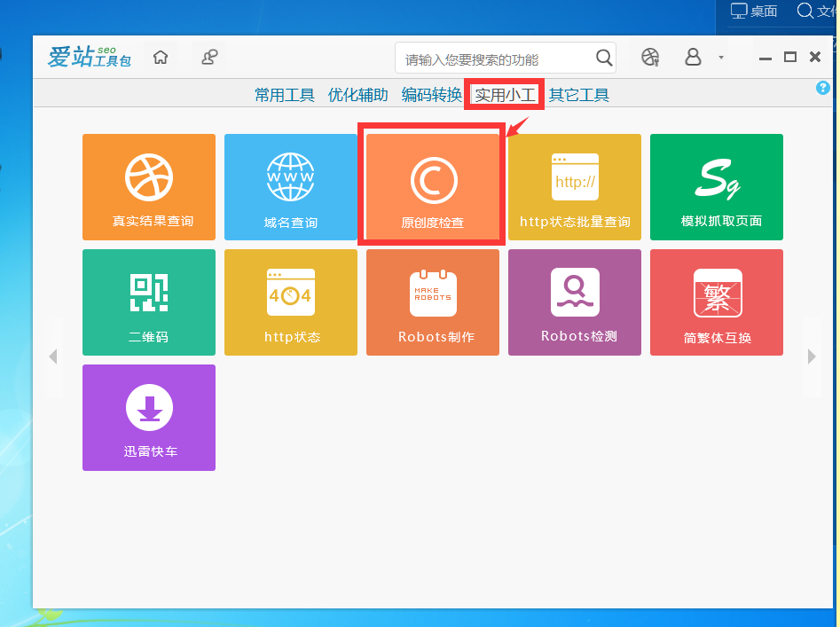Launch the 原创度检查 tool
The height and width of the screenshot is (627, 840).
tap(433, 187)
